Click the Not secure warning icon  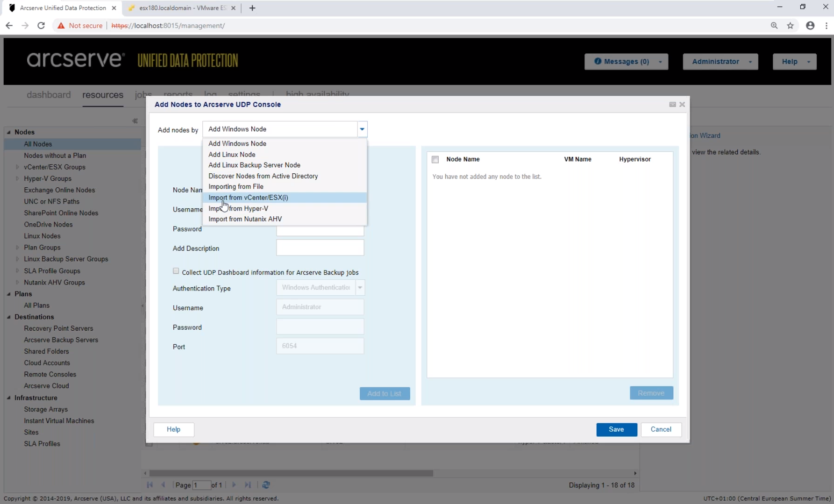point(61,26)
